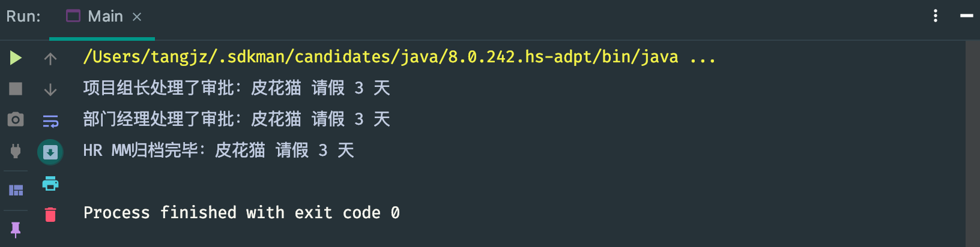Click the plug icon to attach debugger
Viewport: 980px width, 247px height.
[x=16, y=150]
